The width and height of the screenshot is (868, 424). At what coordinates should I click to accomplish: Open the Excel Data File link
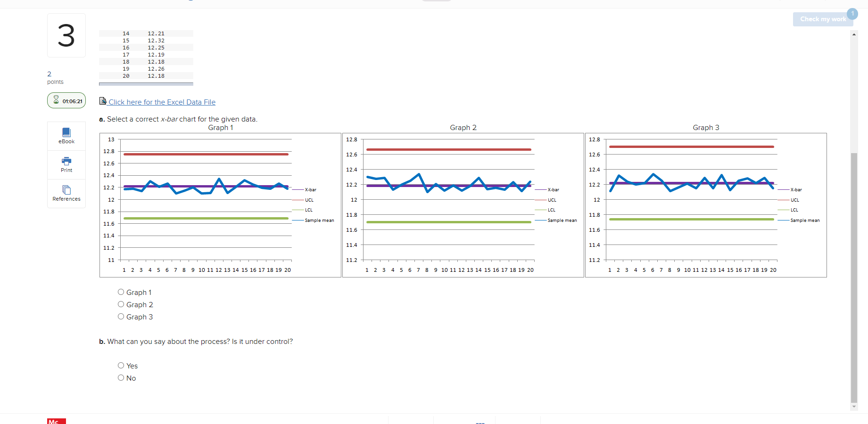point(162,102)
